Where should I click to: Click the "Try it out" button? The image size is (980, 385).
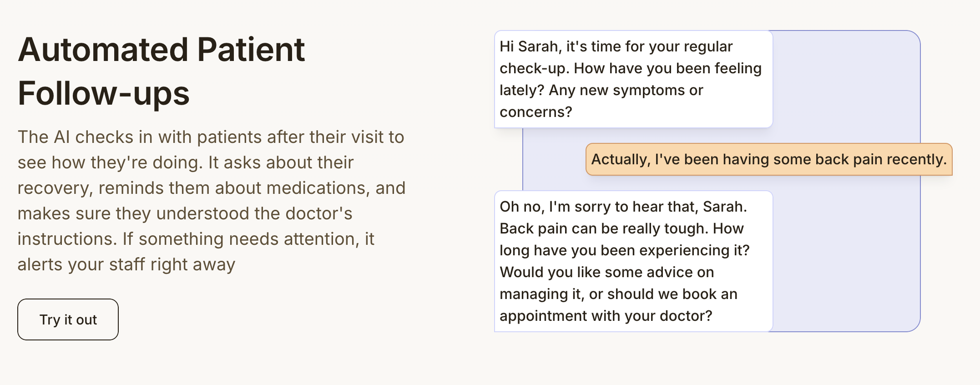coord(68,319)
